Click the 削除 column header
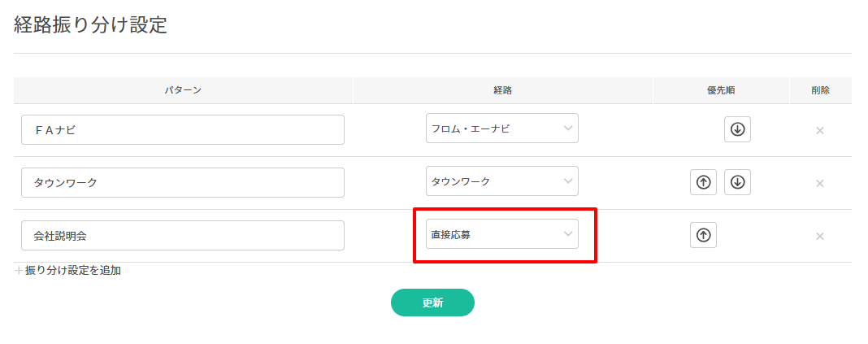This screenshot has width=868, height=344. (820, 90)
